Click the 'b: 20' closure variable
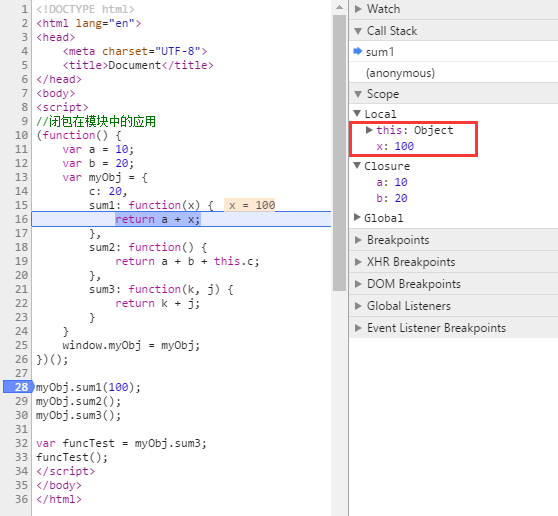 (x=392, y=198)
